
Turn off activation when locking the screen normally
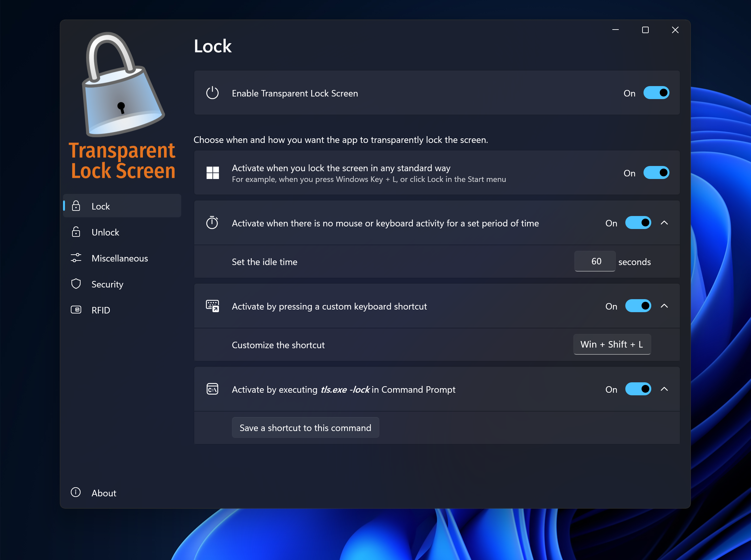[x=656, y=172]
